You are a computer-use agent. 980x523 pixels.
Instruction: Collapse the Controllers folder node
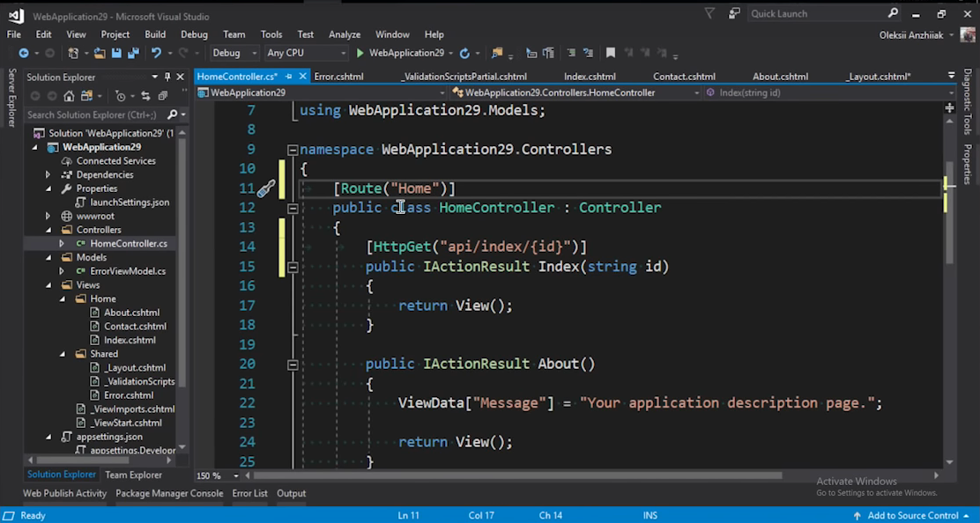48,230
